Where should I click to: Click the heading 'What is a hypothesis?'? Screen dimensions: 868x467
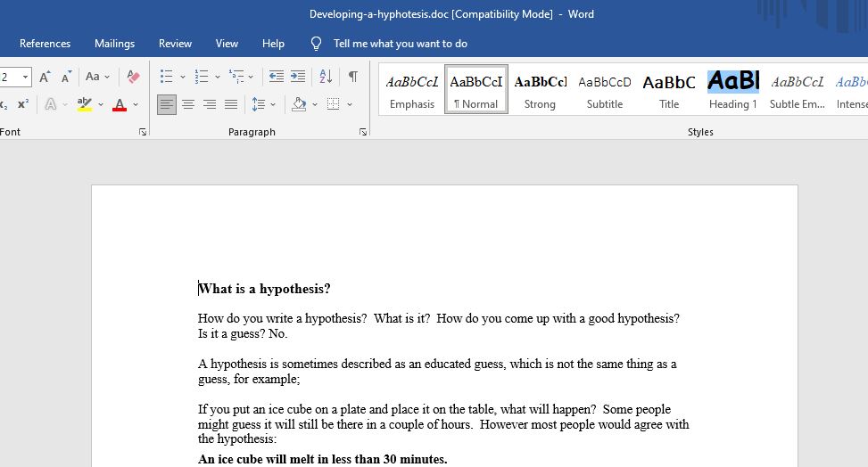pos(265,289)
